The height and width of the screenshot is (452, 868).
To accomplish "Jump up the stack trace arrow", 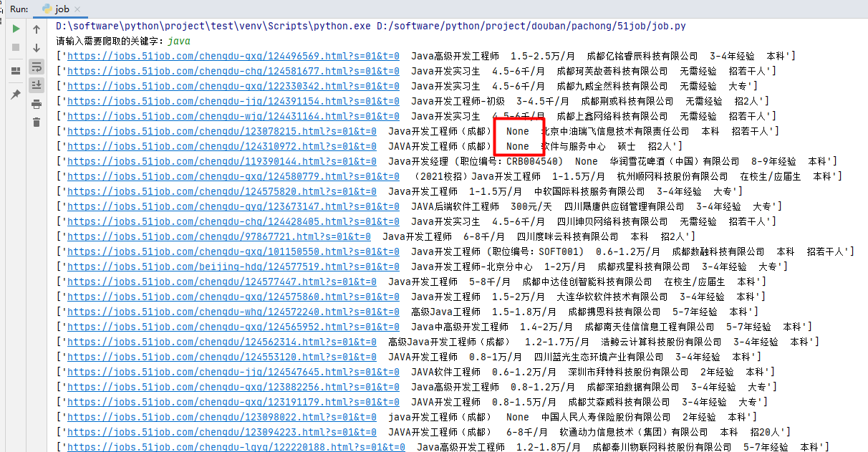I will (37, 29).
